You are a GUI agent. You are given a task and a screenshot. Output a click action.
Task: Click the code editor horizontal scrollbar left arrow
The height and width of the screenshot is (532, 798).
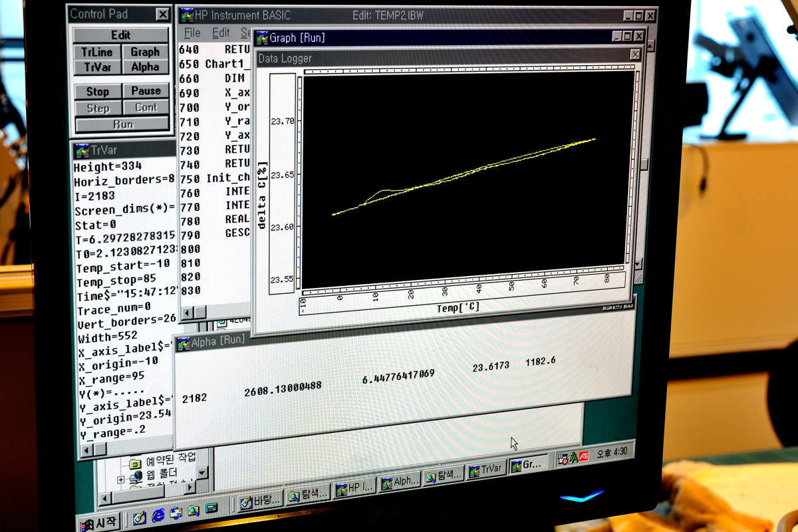click(186, 312)
